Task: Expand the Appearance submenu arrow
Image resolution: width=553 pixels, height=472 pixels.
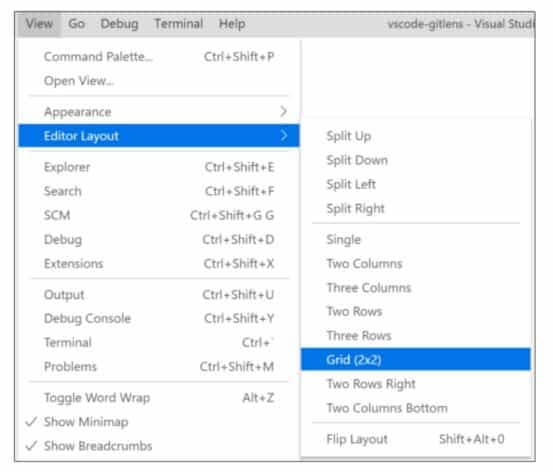Action: 283,112
